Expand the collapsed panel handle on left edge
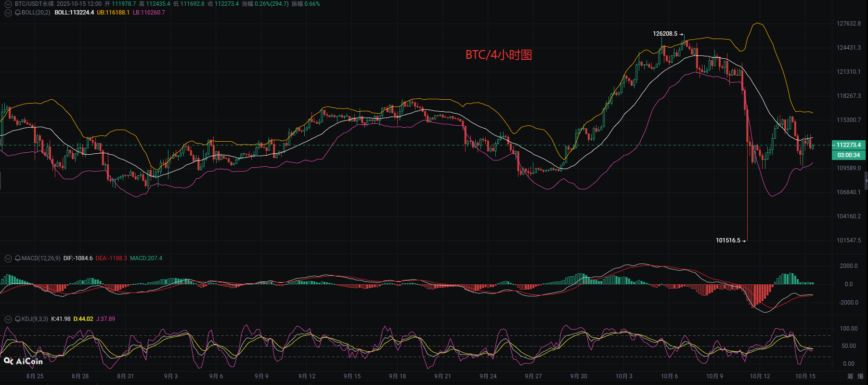 [x=1, y=181]
